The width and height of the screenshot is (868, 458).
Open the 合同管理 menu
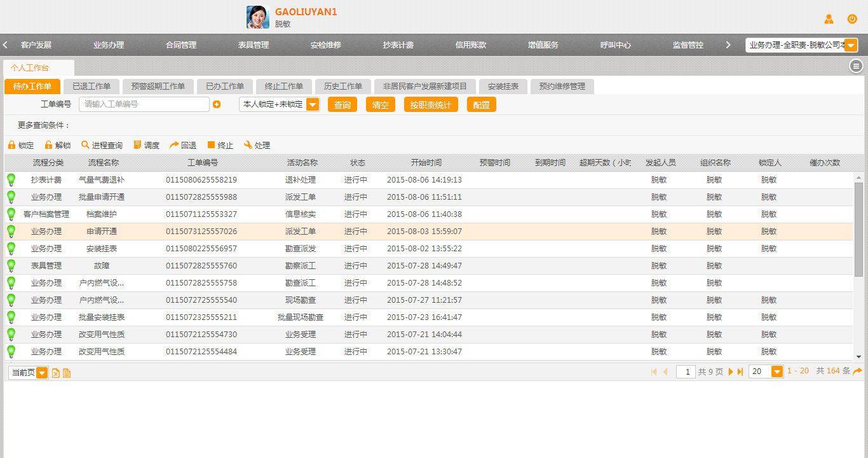[x=181, y=45]
